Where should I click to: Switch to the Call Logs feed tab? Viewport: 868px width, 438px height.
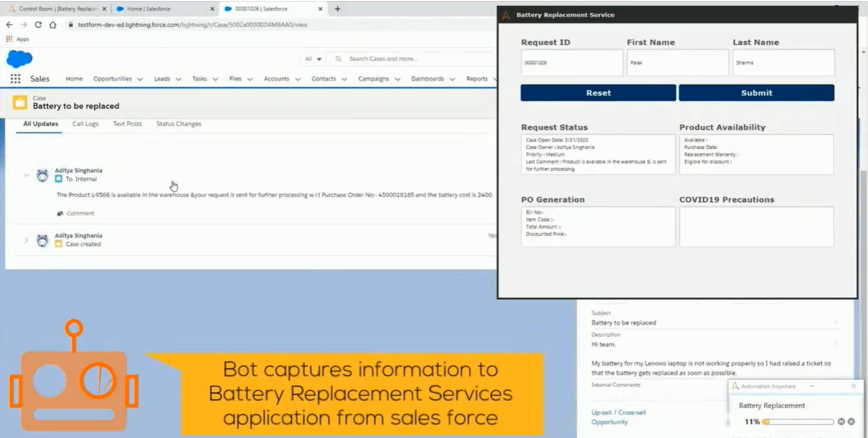click(85, 124)
